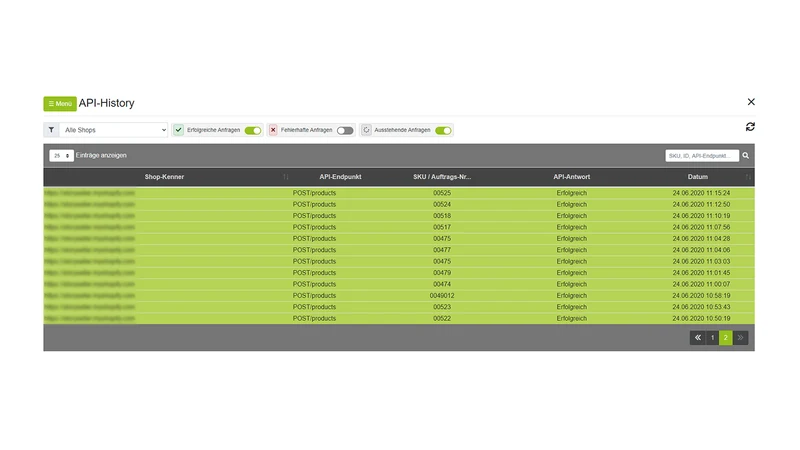The width and height of the screenshot is (800, 450).
Task: Click the Shop-Kenner column header
Action: 164,177
